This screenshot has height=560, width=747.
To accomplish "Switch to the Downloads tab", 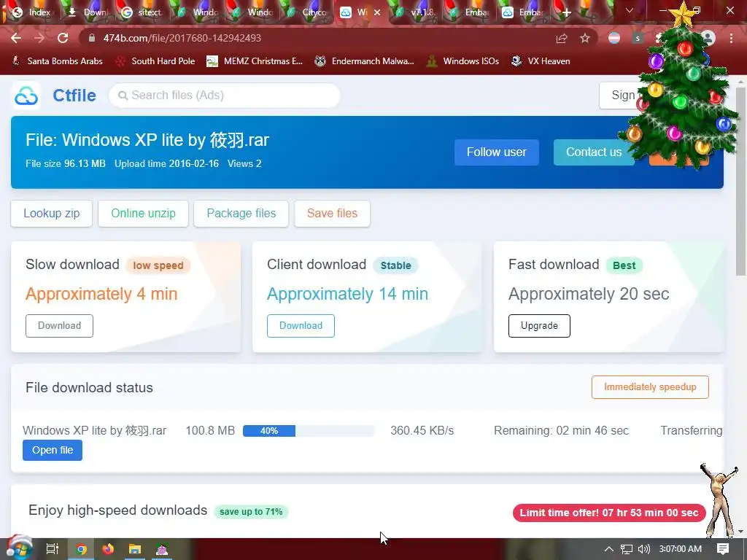I will tap(88, 12).
